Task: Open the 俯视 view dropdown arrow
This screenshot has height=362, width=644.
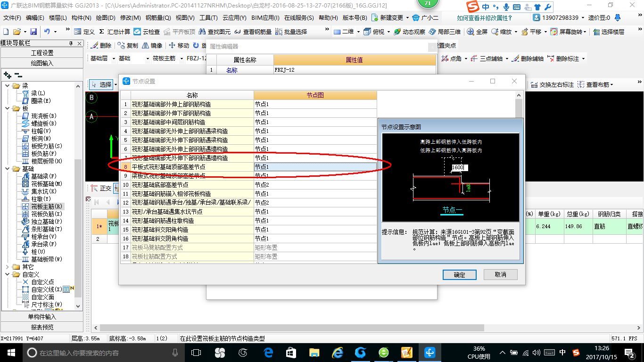Action: point(389,32)
